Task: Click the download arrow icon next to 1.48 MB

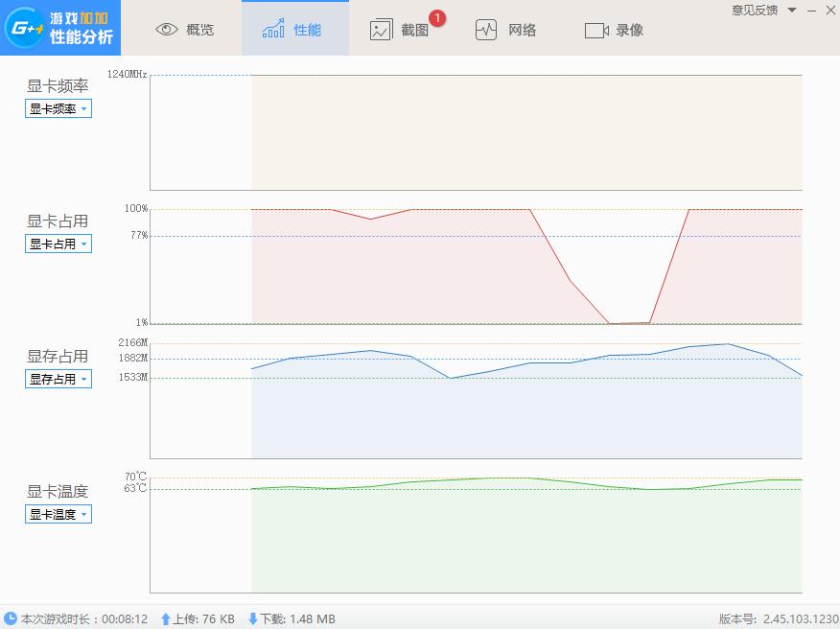Action: click(251, 618)
